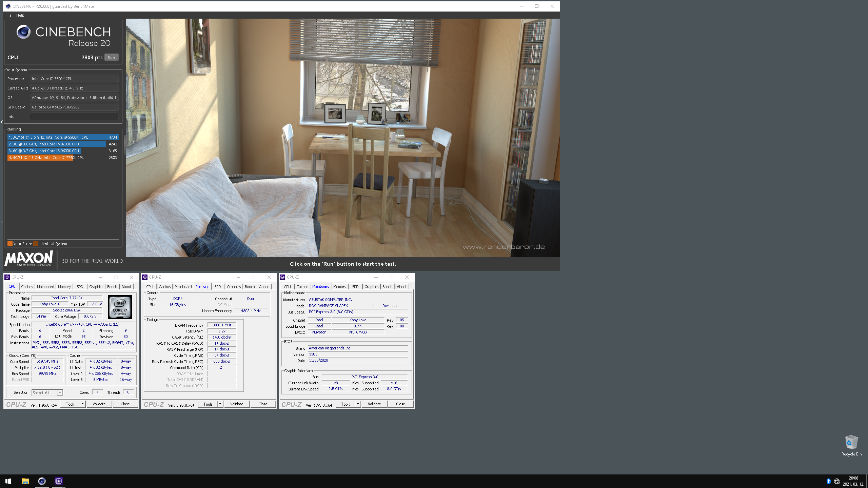The width and height of the screenshot is (868, 488).
Task: Open the Bench tab in the Memory CPU-Z window
Action: click(250, 287)
